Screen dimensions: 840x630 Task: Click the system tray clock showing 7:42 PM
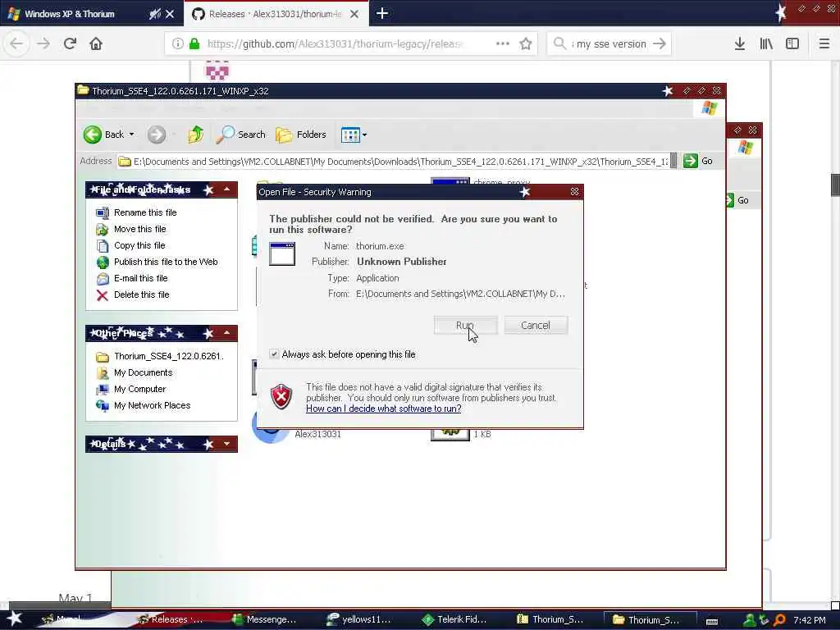point(810,620)
